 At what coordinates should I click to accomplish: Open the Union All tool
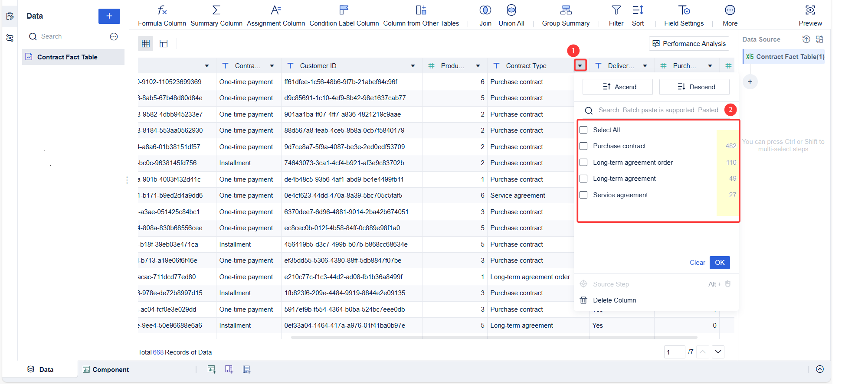tap(511, 16)
